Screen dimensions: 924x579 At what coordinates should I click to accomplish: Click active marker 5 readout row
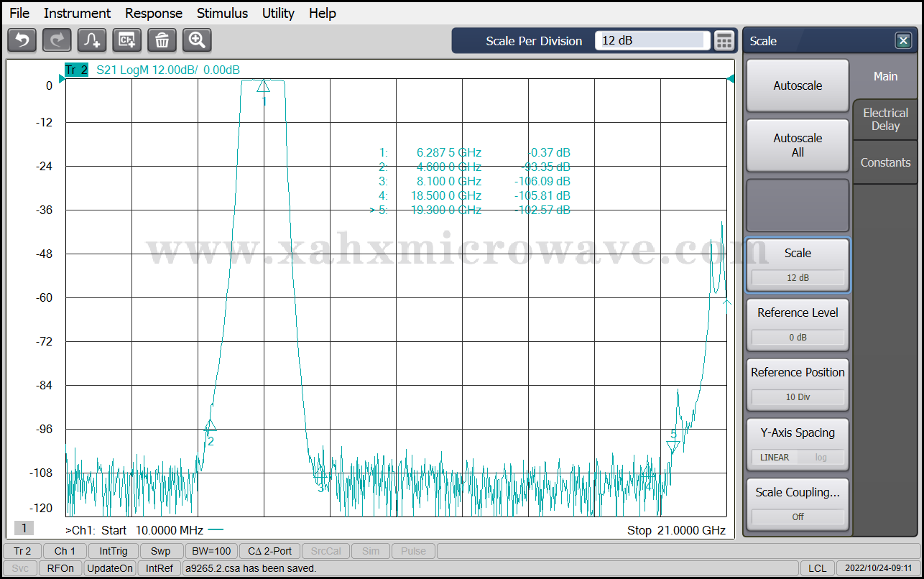tap(471, 210)
